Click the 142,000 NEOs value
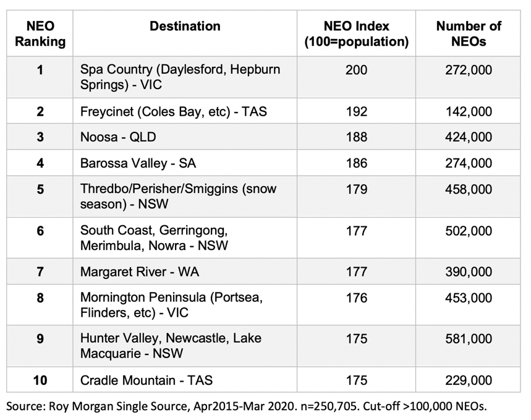 (469, 111)
